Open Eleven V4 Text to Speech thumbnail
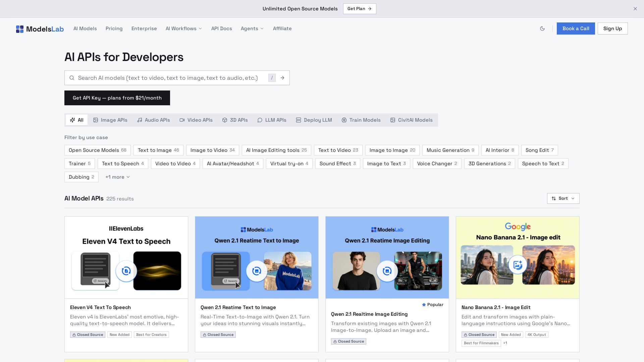The image size is (644, 362). tap(126, 257)
